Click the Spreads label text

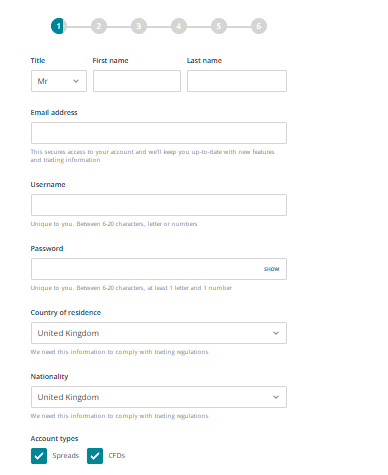(x=66, y=456)
